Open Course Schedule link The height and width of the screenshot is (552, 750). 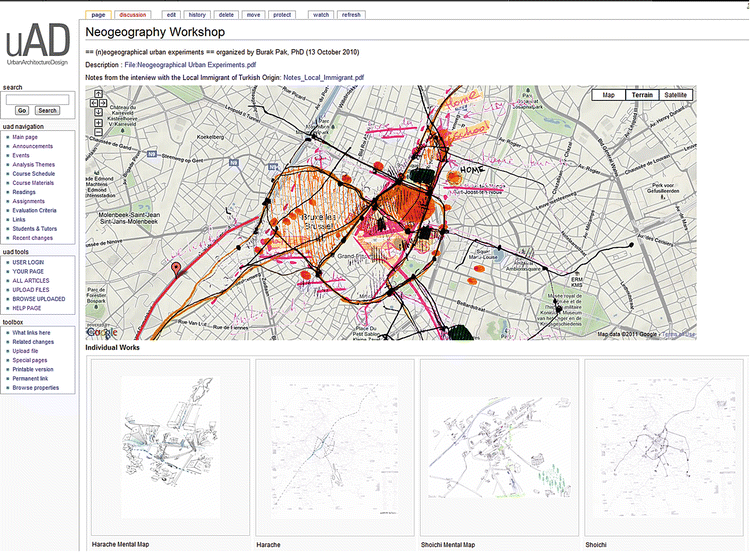[x=33, y=174]
